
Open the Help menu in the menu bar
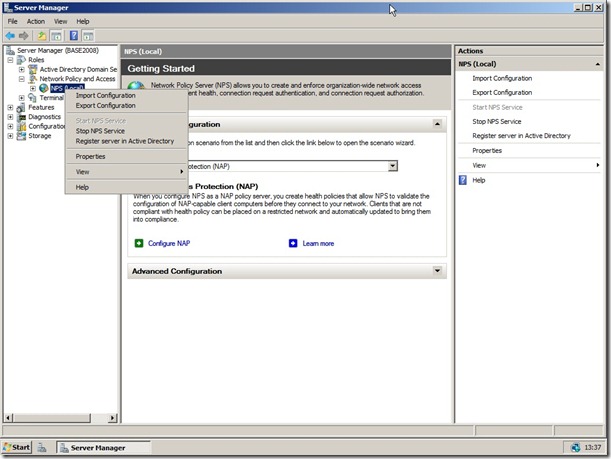(83, 21)
